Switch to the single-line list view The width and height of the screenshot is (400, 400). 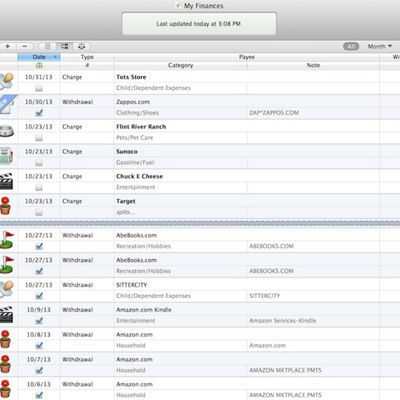click(x=47, y=46)
